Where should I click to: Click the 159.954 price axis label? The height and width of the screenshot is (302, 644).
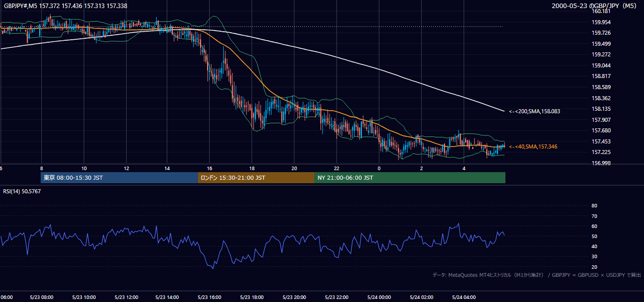pos(601,22)
